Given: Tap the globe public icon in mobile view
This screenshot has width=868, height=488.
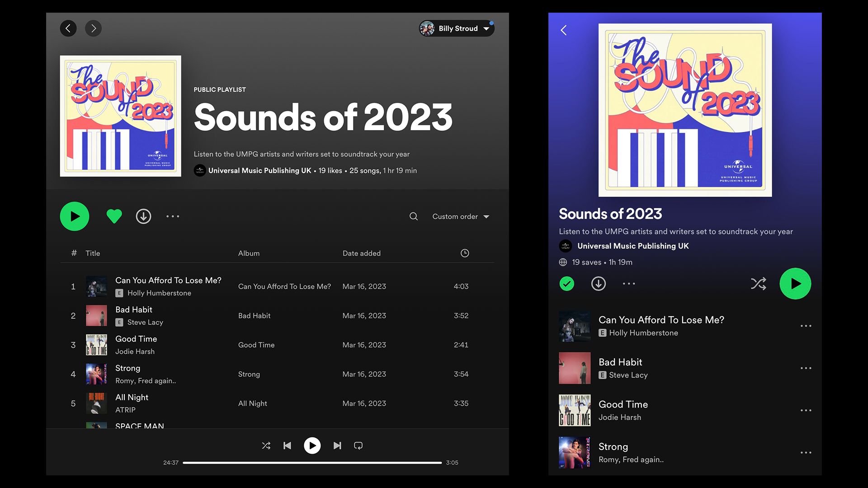Looking at the screenshot, I should click(x=563, y=263).
